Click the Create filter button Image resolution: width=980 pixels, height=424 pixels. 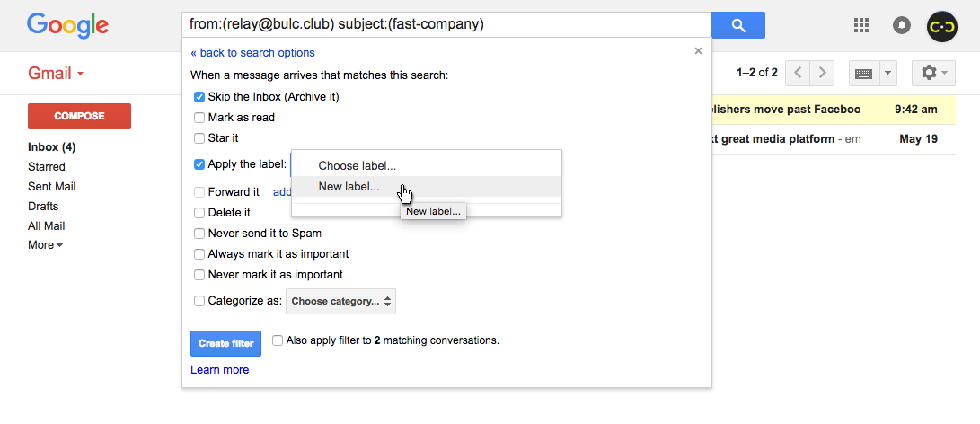coord(225,343)
